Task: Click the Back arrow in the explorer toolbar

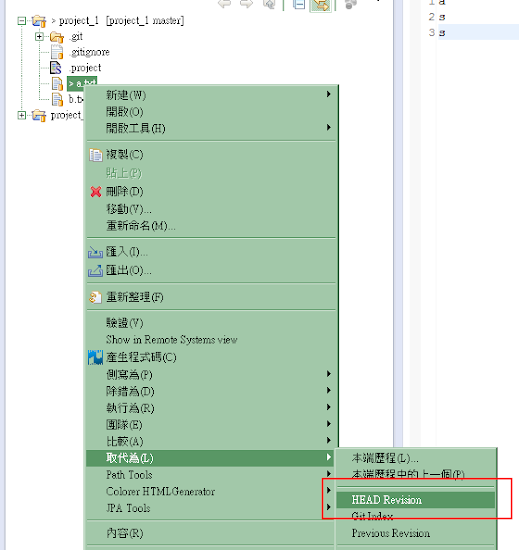Action: 225,4
